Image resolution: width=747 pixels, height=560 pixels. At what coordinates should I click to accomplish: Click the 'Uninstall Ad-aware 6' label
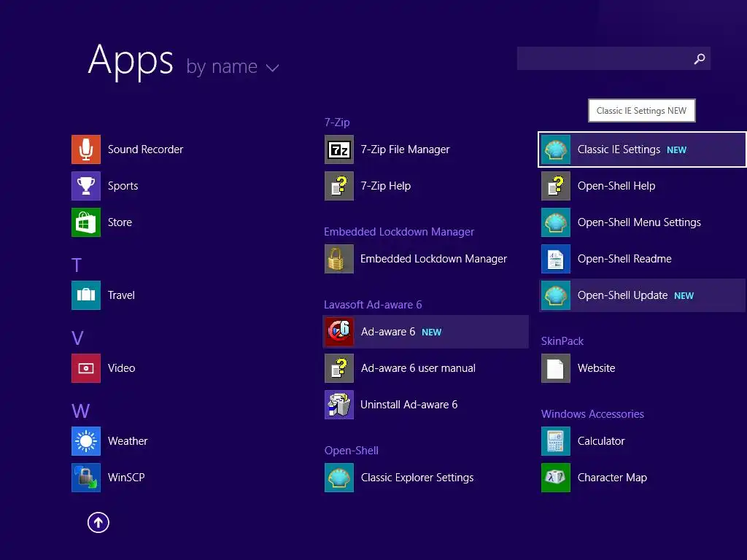pos(409,405)
